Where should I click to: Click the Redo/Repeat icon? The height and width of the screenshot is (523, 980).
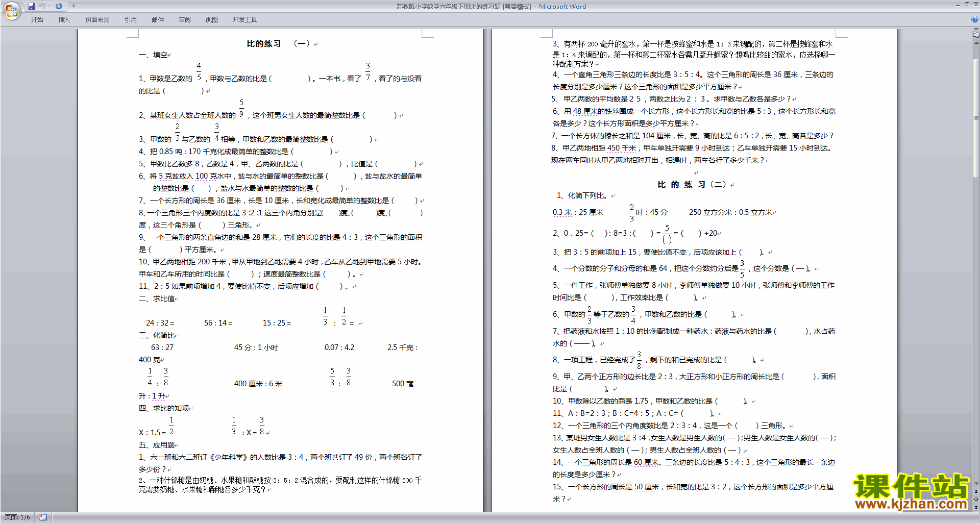click(x=59, y=6)
